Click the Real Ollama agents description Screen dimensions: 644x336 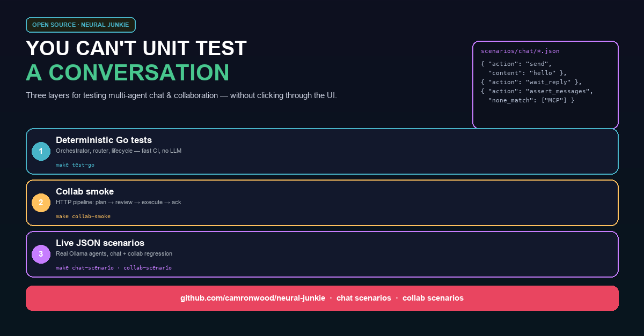click(x=114, y=254)
